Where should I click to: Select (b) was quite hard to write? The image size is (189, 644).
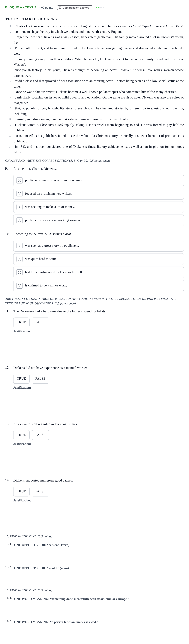click(98, 259)
